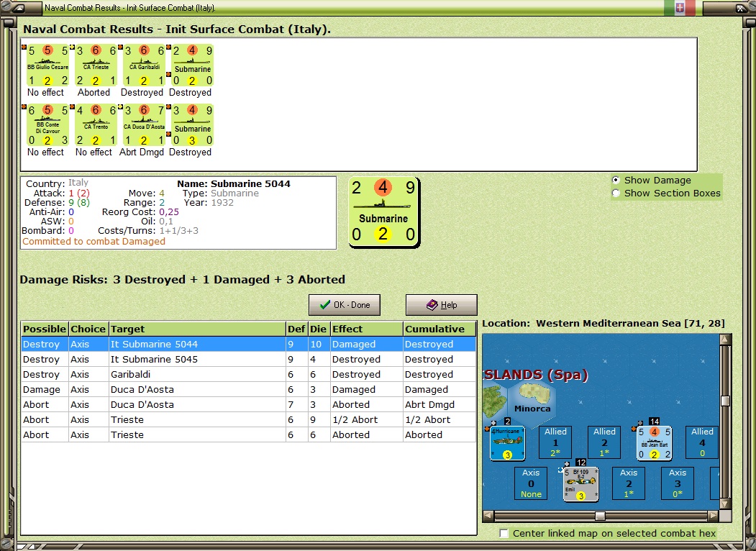Select the BB Conte Di Cavour counter
Image resolution: width=756 pixels, height=551 pixels.
[47, 125]
